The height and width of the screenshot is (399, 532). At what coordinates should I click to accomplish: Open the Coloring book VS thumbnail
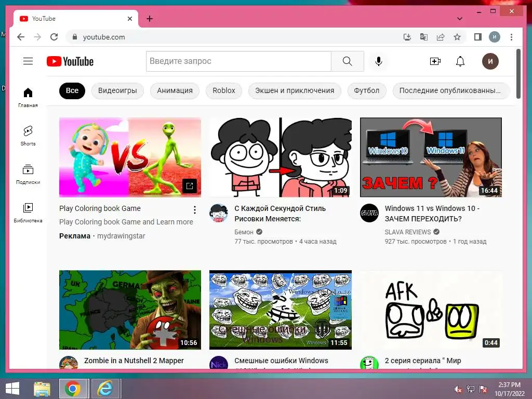pyautogui.click(x=130, y=157)
